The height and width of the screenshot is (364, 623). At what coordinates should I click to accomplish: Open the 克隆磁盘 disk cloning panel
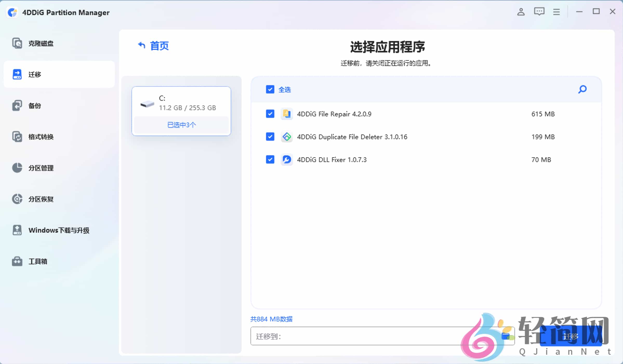pyautogui.click(x=40, y=43)
